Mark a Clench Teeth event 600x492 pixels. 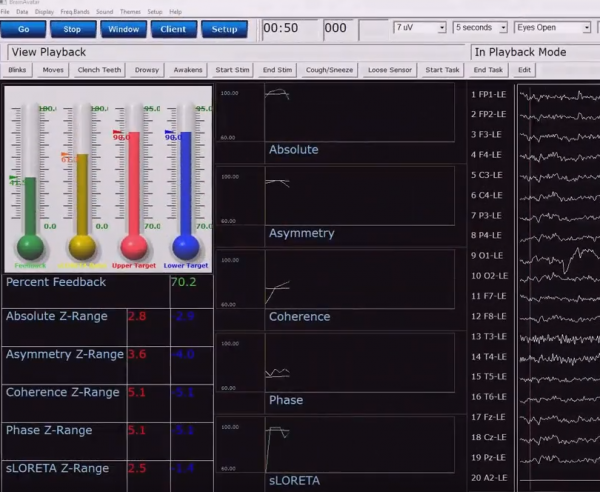coord(101,70)
